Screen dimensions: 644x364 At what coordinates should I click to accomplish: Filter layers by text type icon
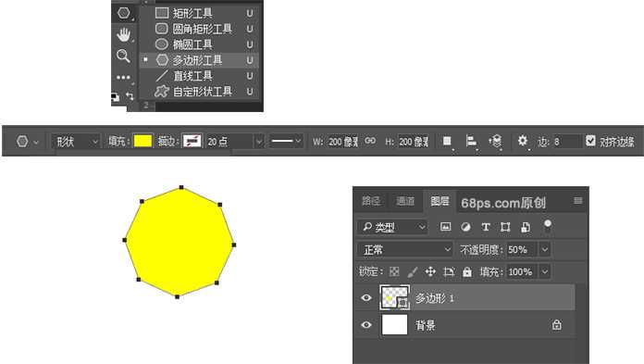(486, 227)
